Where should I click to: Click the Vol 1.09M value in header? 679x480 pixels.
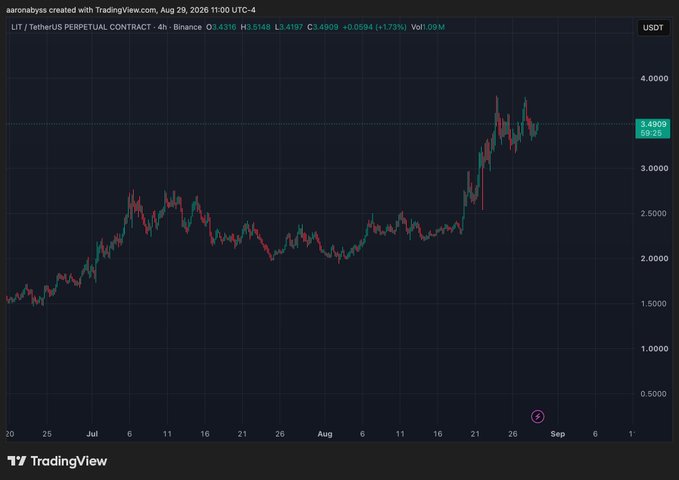pos(428,27)
